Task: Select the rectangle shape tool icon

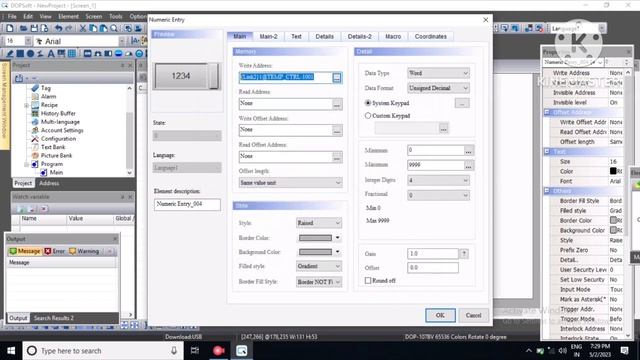Action: coord(20,53)
